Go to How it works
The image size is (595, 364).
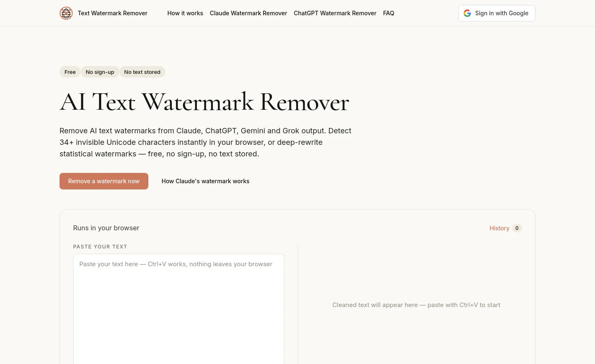pos(185,13)
